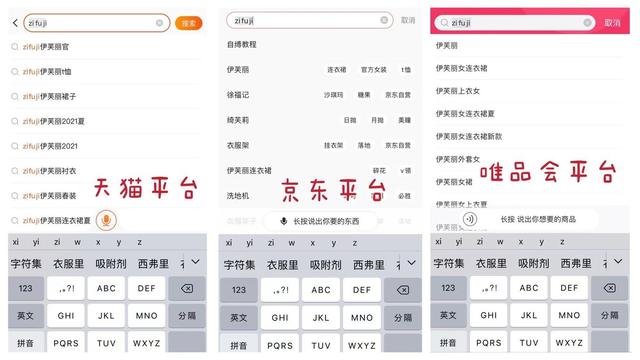Tap the JD voice bar 长按说出你要的东西
The width and height of the screenshot is (640, 360).
pyautogui.click(x=320, y=221)
